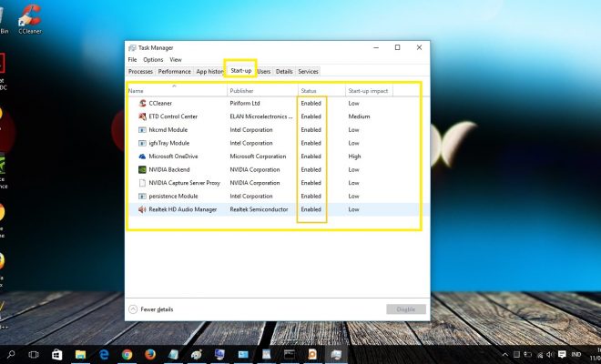Viewport: 601px width, 364px height.
Task: Click the network icon in the system tray
Action: click(x=540, y=355)
